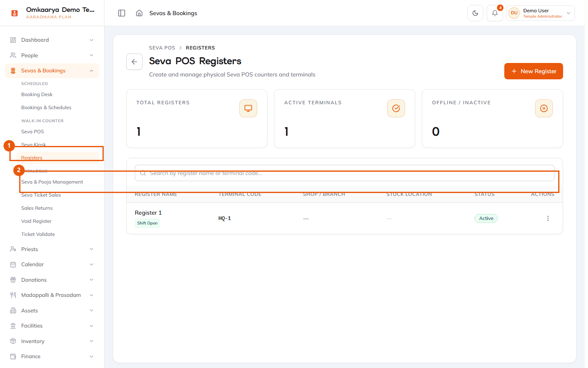Switch to dark mode moon icon
The image size is (588, 368).
click(475, 13)
